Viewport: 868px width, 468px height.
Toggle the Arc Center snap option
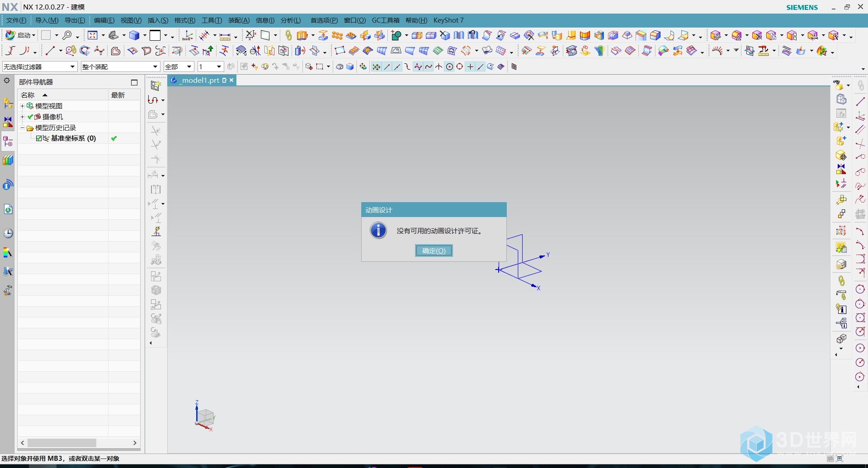click(449, 67)
